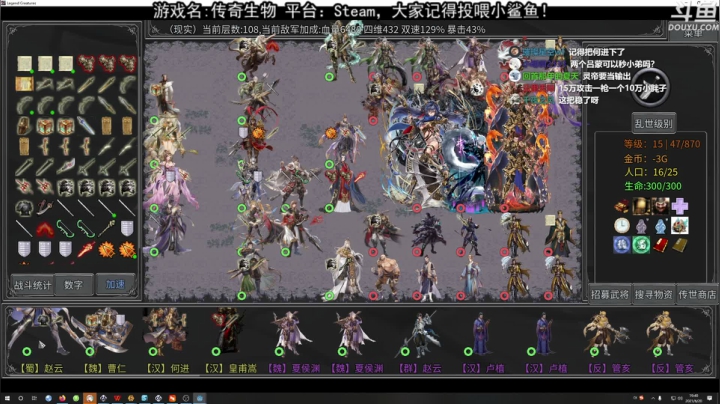Click chat message 记得把何进下了
720x404 pixels.
tap(597, 52)
